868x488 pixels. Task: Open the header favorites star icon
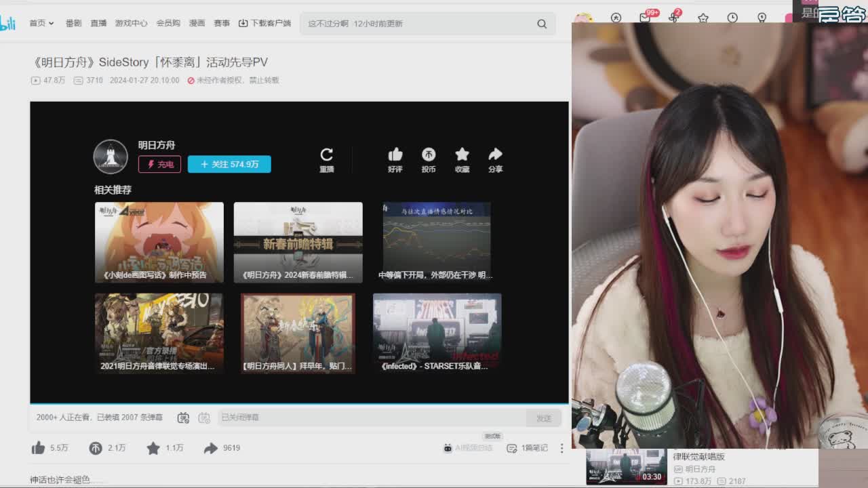click(703, 18)
